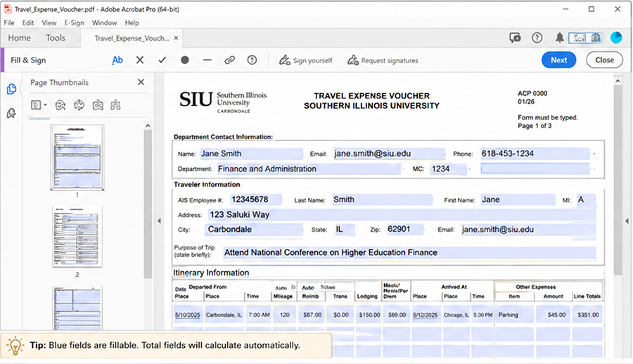Viewport: 633px width, 364px height.
Task: Click the fourth thumbnail toolbar icon
Action: tap(98, 105)
